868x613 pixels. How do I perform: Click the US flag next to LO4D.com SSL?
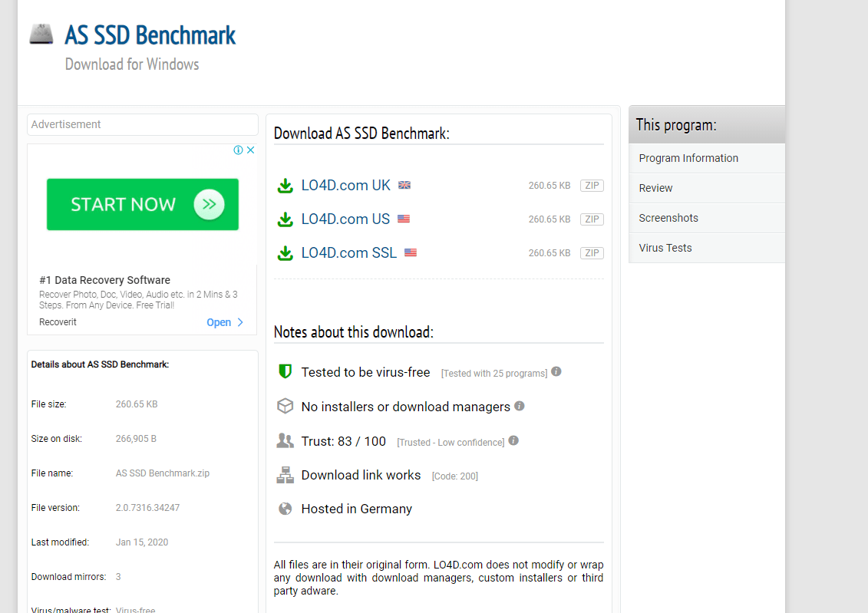(410, 253)
